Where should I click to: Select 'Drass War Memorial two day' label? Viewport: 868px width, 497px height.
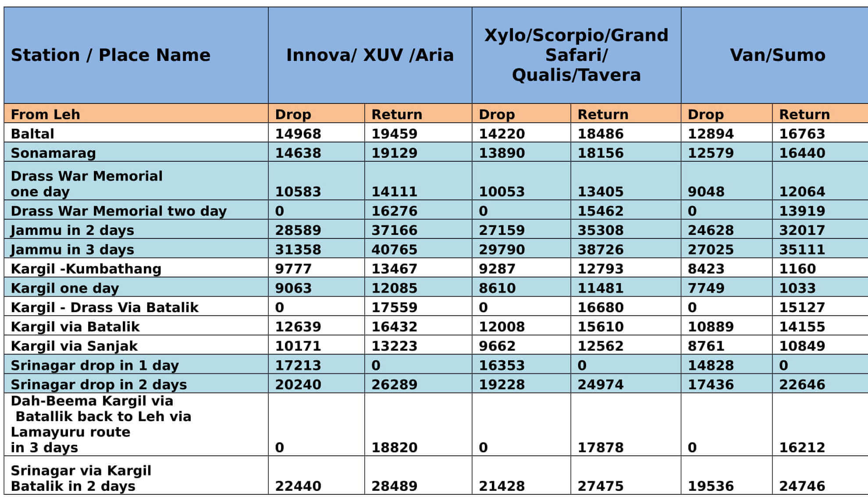coord(119,211)
